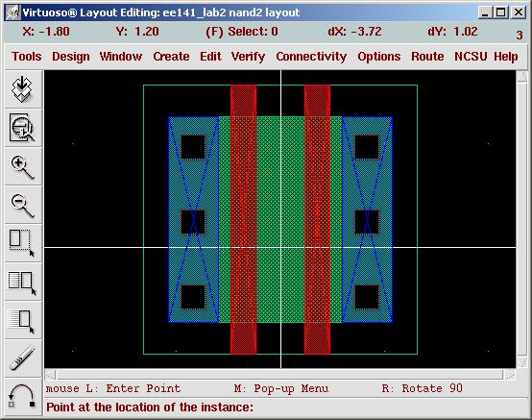
Task: Click top-left contact square in layout
Action: (193, 147)
